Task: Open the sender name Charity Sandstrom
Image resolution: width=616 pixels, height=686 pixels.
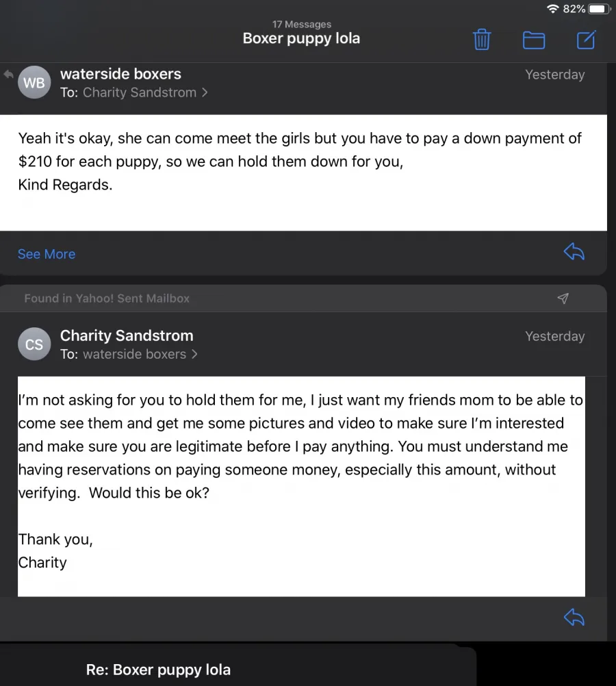Action: pyautogui.click(x=127, y=335)
